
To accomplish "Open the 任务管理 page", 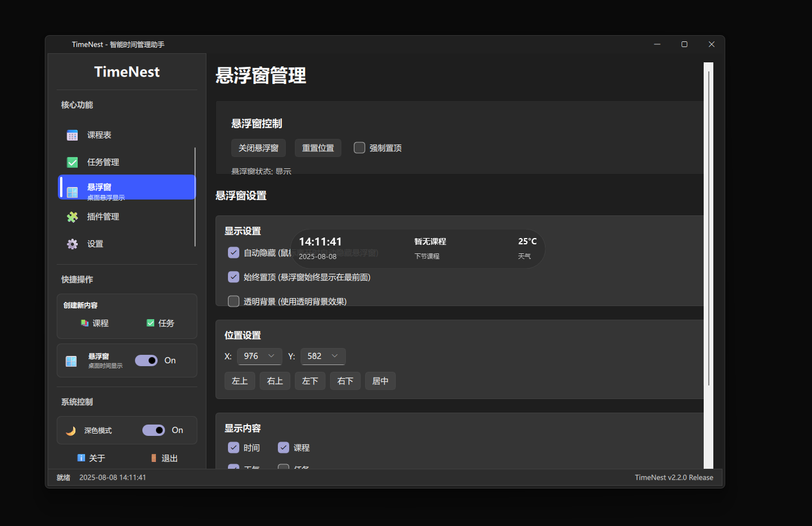I will coord(126,162).
